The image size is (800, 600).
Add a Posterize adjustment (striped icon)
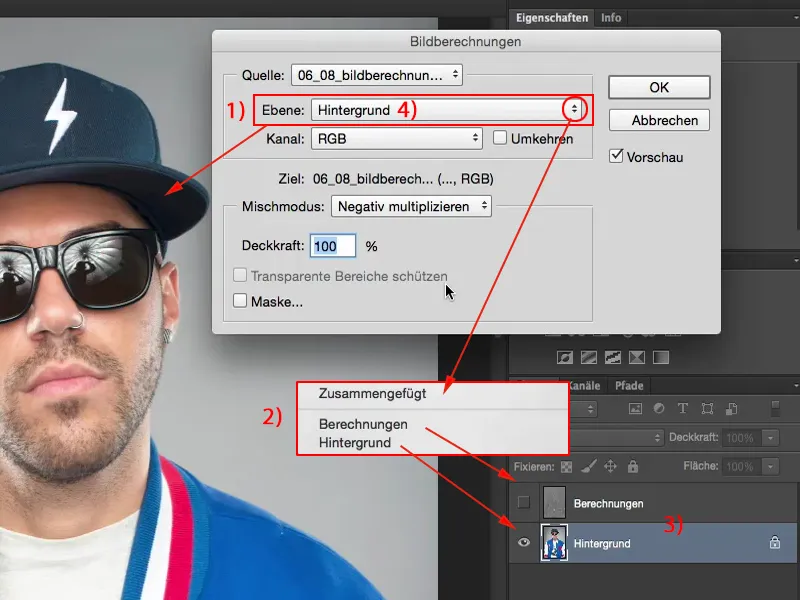click(589, 357)
